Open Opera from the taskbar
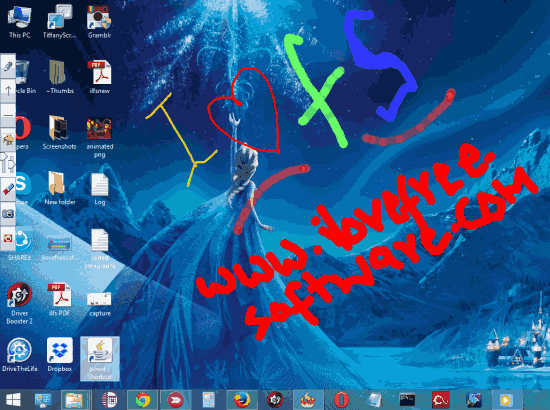Screen dimensions: 550x410 point(341,400)
